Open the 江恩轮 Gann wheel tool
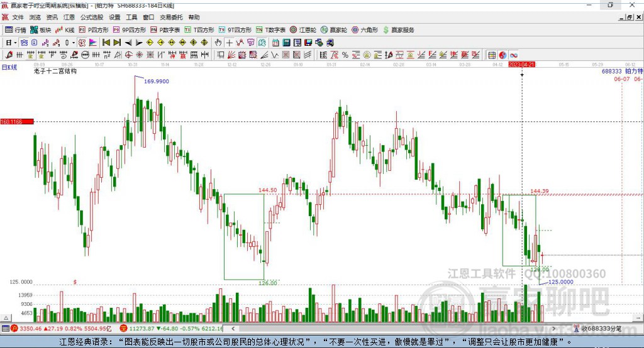 [x=303, y=30]
